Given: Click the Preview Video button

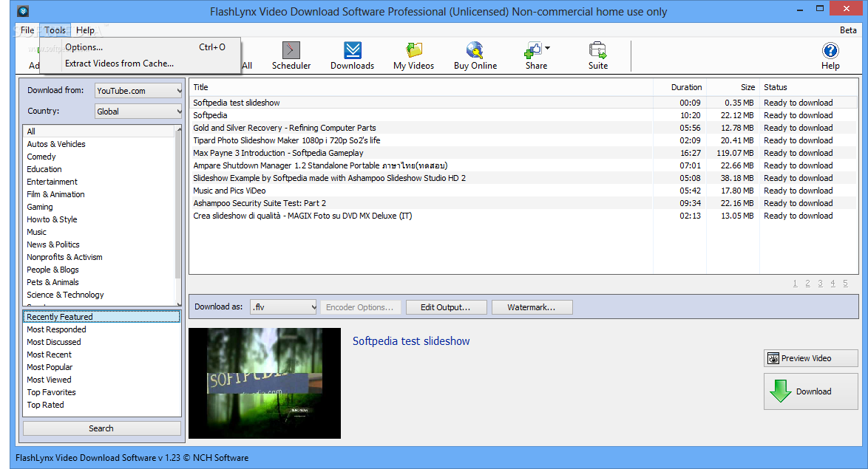Looking at the screenshot, I should 811,358.
